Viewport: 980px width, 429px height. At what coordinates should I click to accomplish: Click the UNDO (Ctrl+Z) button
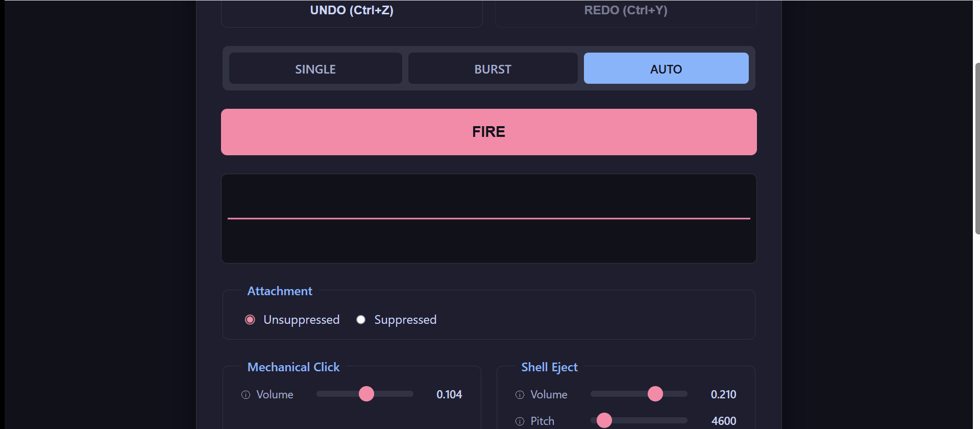point(352,11)
